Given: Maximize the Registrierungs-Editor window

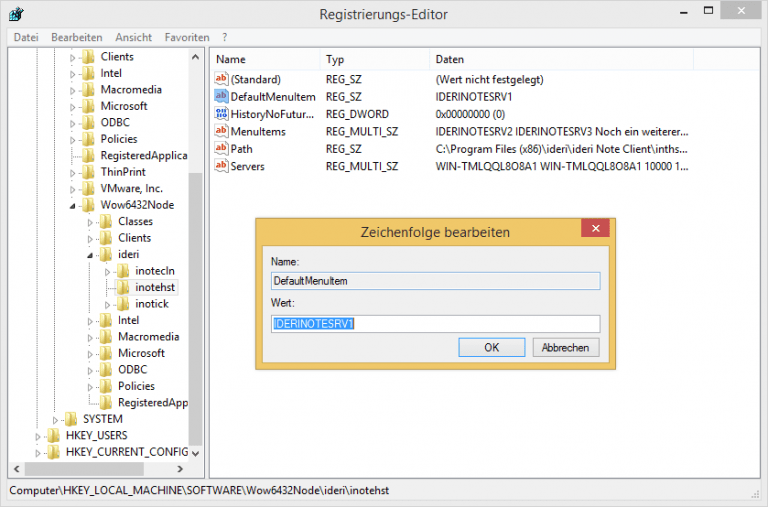Looking at the screenshot, I should point(708,11).
